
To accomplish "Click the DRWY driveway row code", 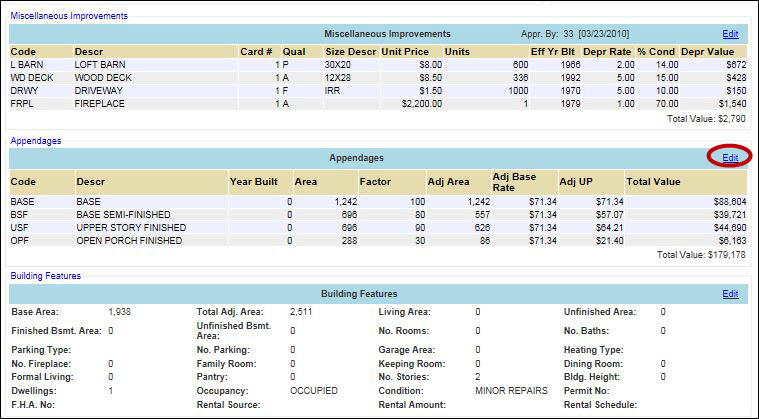I will 24,90.
